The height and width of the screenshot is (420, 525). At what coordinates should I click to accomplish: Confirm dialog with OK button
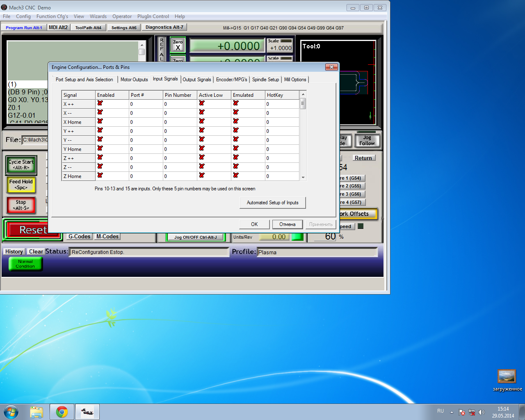tap(254, 224)
